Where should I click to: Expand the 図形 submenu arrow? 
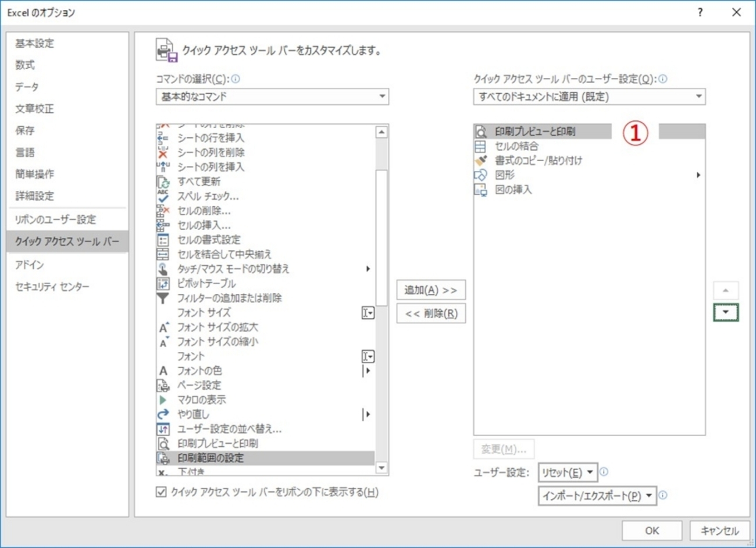[698, 175]
